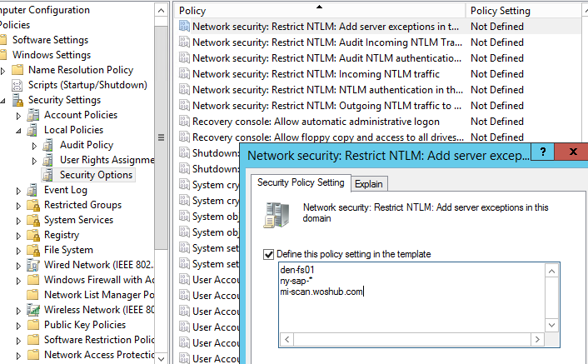Click the 'mi-scan.woshub.com' entry
This screenshot has width=588, height=364.
point(321,292)
